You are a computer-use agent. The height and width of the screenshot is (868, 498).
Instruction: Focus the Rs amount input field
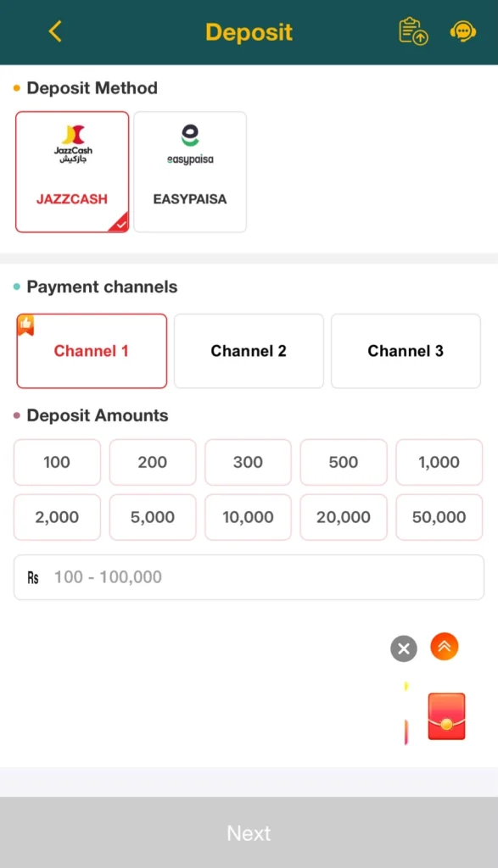point(249,577)
